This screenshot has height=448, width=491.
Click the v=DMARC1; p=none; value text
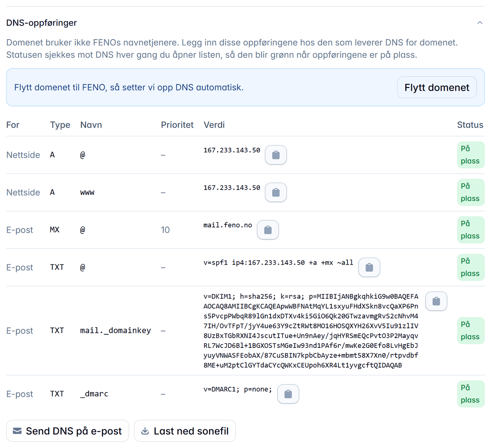[238, 389]
